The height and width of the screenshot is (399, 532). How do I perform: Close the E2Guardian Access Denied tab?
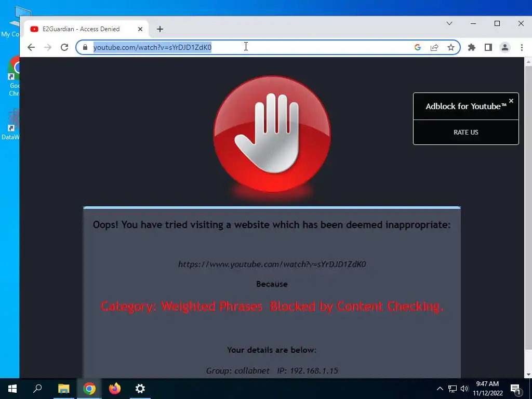click(140, 29)
